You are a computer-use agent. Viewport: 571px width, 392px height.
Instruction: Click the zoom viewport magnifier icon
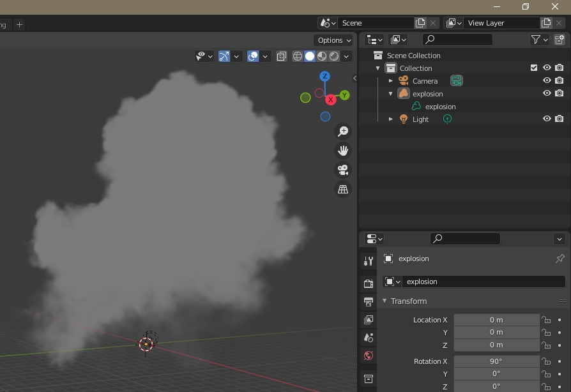pos(343,131)
